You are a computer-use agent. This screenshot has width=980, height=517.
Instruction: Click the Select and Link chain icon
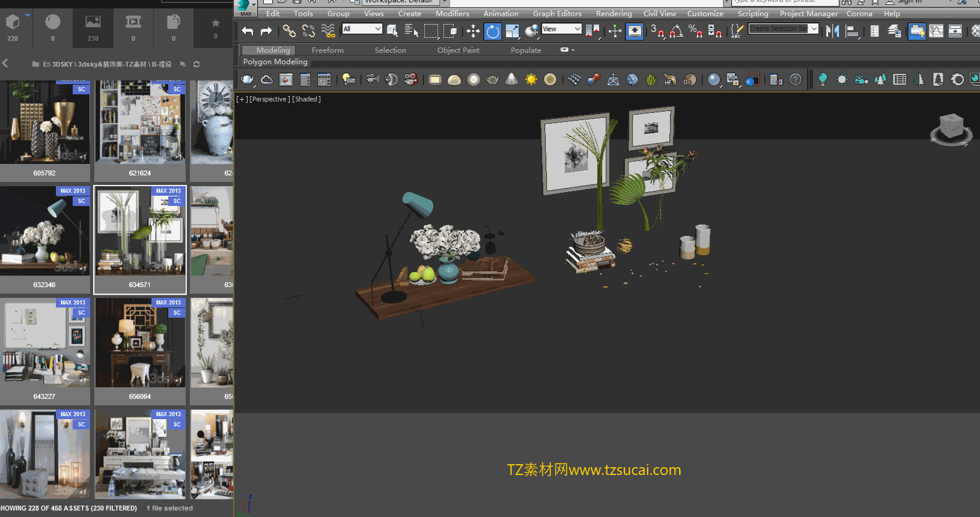(289, 31)
